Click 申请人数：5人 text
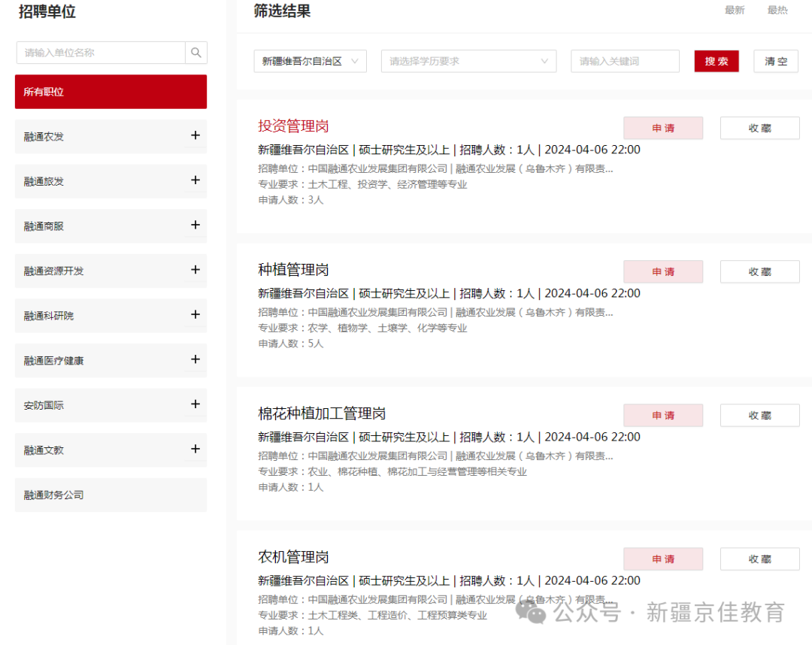The width and height of the screenshot is (812, 645). click(290, 344)
